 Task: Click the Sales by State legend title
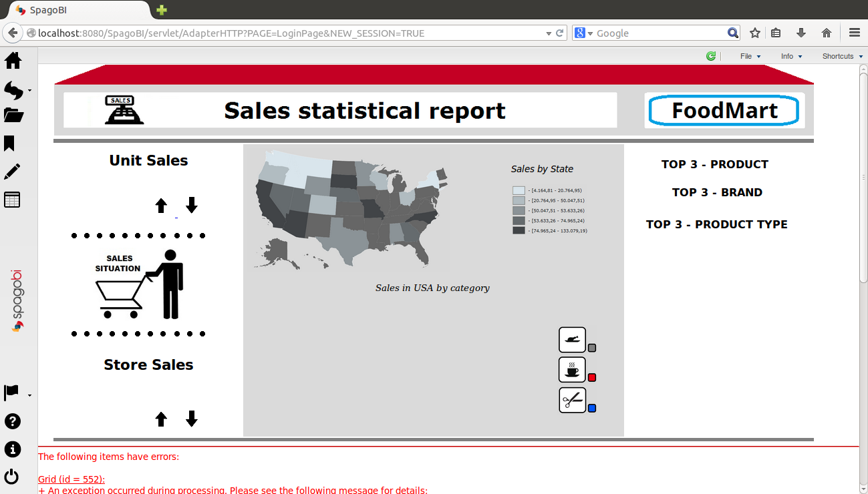click(x=542, y=169)
